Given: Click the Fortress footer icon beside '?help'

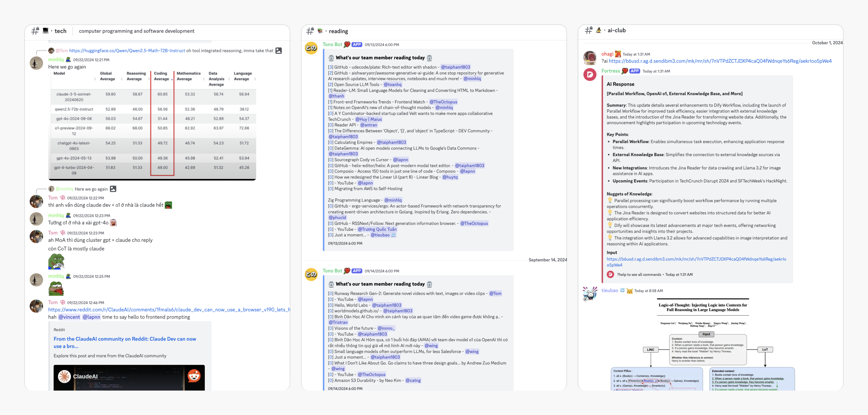Looking at the screenshot, I should click(611, 275).
